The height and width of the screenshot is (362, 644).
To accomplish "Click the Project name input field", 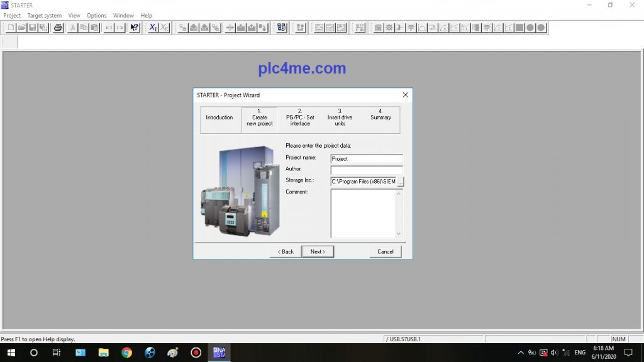I will pyautogui.click(x=366, y=159).
